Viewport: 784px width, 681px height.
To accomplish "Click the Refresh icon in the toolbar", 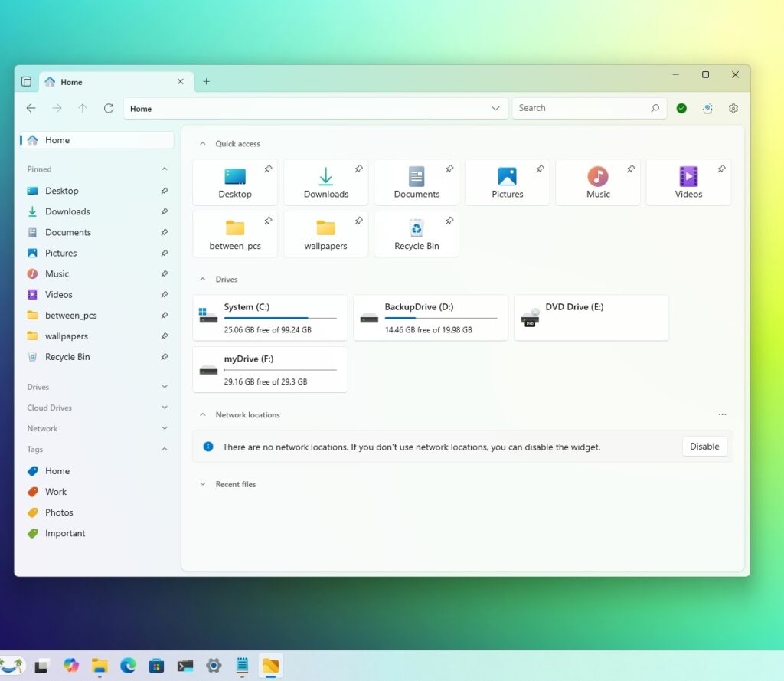I will (x=109, y=109).
